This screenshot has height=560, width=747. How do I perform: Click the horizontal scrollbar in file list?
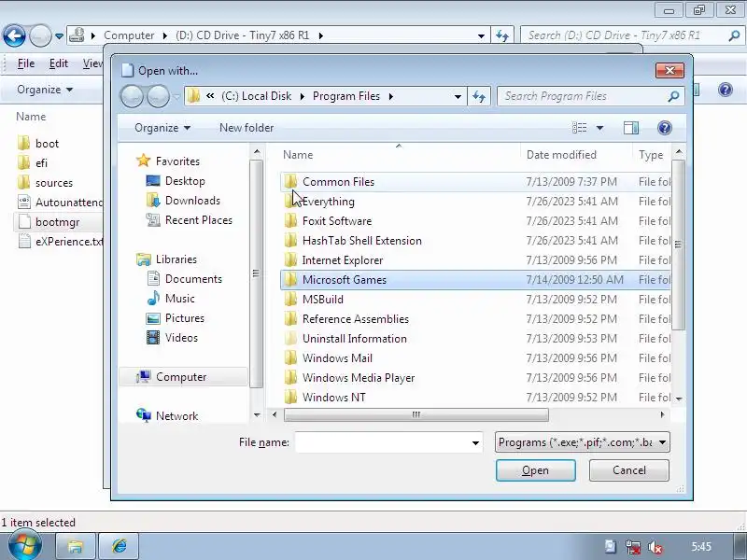(416, 414)
